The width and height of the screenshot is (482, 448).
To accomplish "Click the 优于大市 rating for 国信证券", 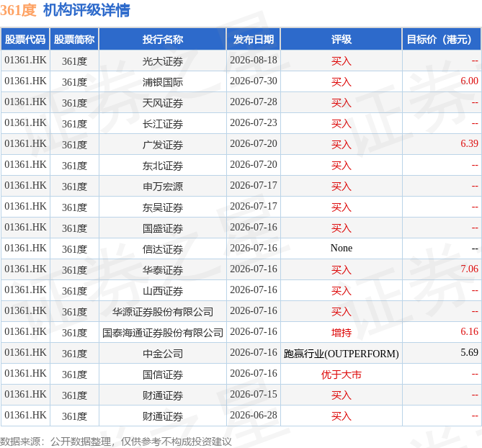I will (342, 375).
